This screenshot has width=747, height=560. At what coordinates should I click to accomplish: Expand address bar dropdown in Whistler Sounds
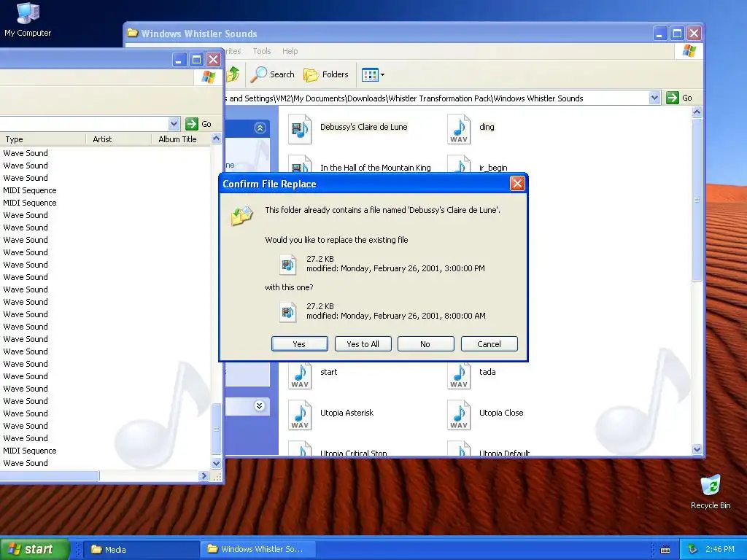pos(654,98)
